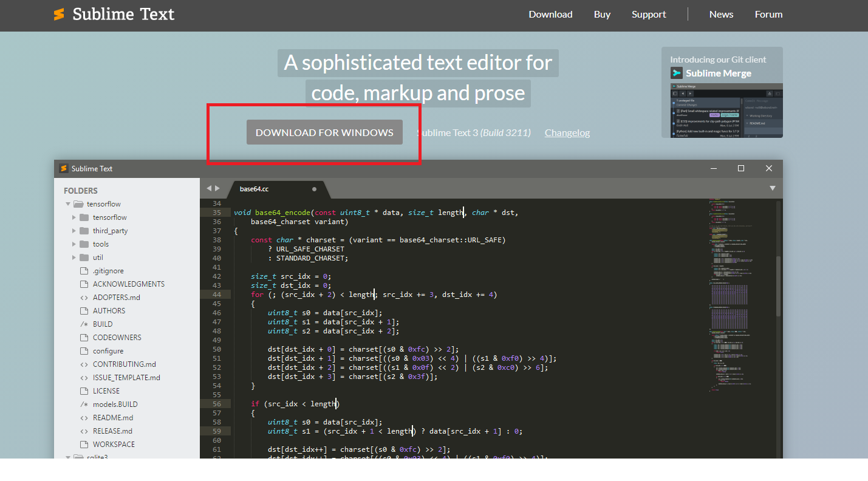Click the next tab arrow in the tab bar
Viewport: 868px width, 481px height.
tap(217, 188)
